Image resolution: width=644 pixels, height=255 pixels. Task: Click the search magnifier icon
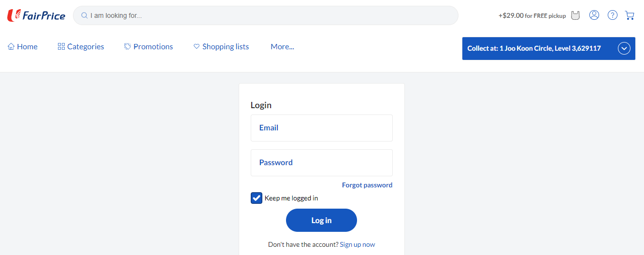click(84, 15)
